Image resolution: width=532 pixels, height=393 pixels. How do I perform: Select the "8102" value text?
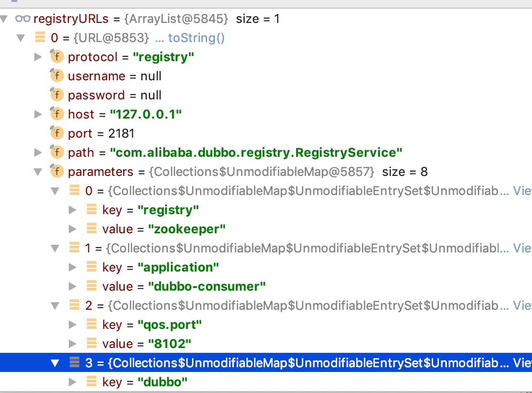tap(170, 344)
